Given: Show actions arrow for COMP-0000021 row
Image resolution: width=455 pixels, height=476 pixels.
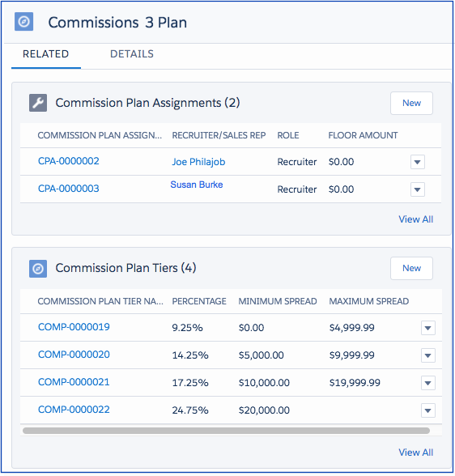Looking at the screenshot, I should 428,383.
